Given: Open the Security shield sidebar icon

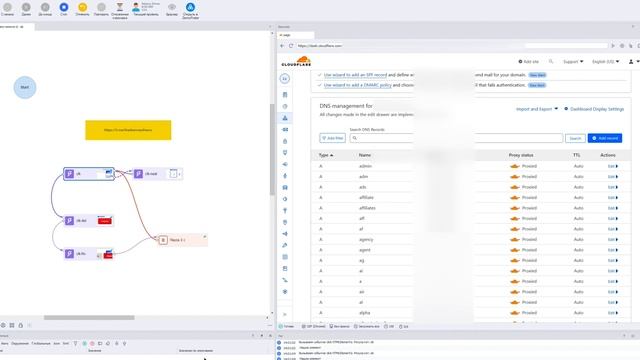Looking at the screenshot, I should tap(285, 153).
